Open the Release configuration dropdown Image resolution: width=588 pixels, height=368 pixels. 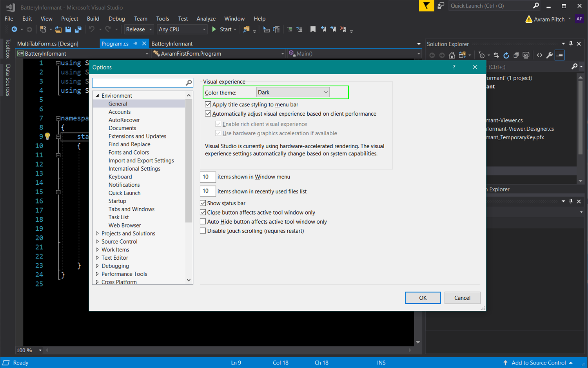[x=139, y=29]
